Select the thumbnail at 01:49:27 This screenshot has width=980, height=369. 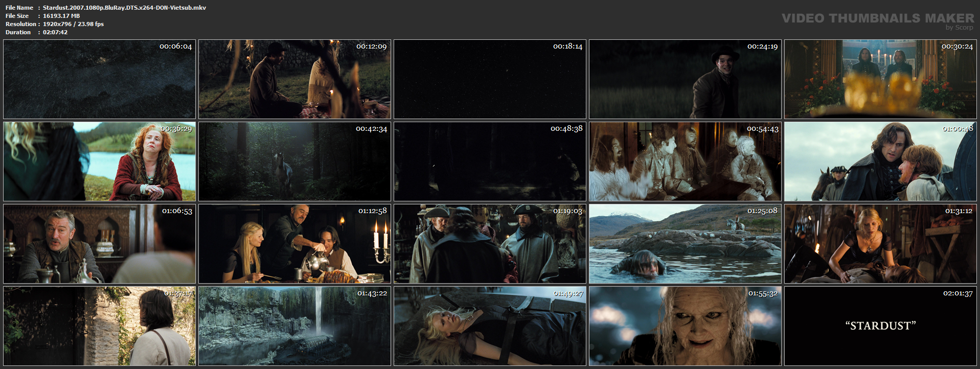490,326
